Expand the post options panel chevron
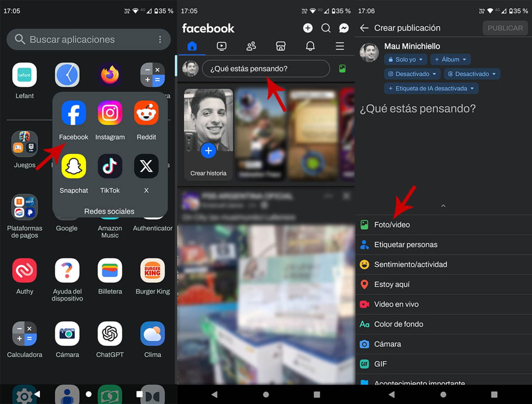 443,206
